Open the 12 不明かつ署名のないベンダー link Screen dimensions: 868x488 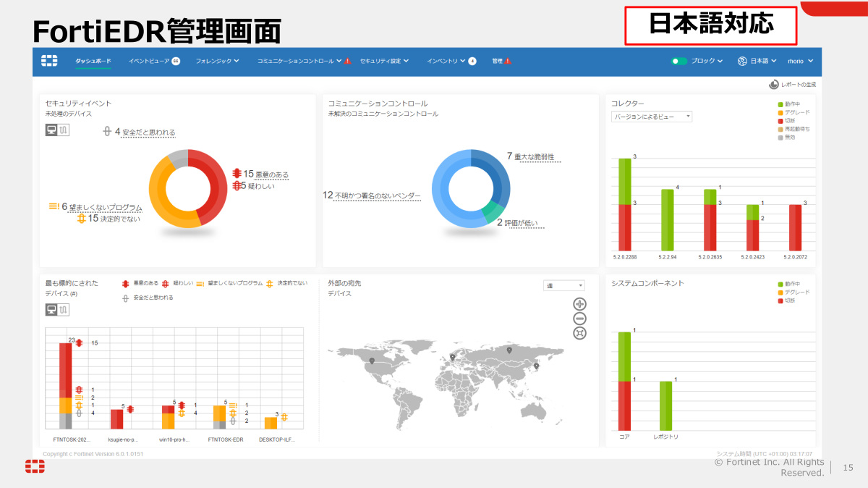[x=371, y=195]
